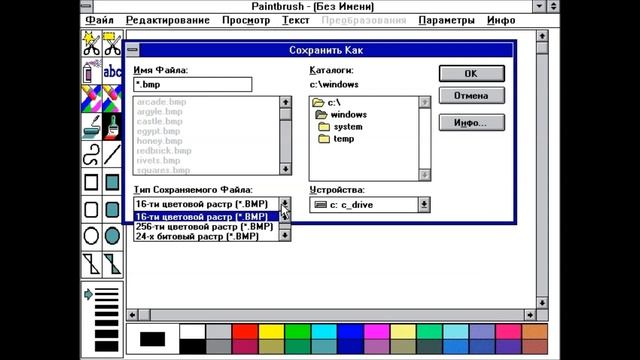Choose the Curve tool
640x360 pixels.
click(x=91, y=154)
